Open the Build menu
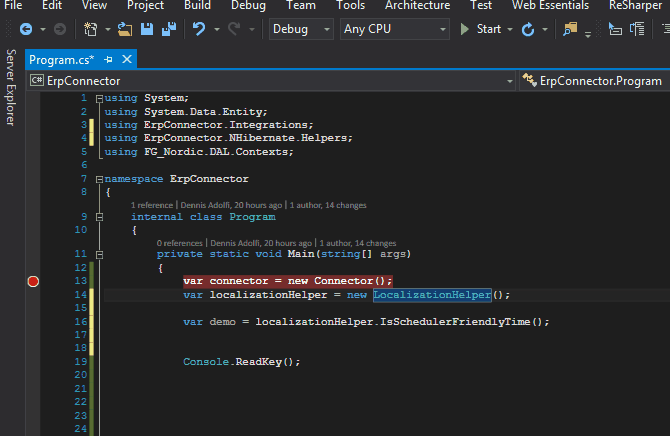The image size is (670, 436). click(197, 5)
